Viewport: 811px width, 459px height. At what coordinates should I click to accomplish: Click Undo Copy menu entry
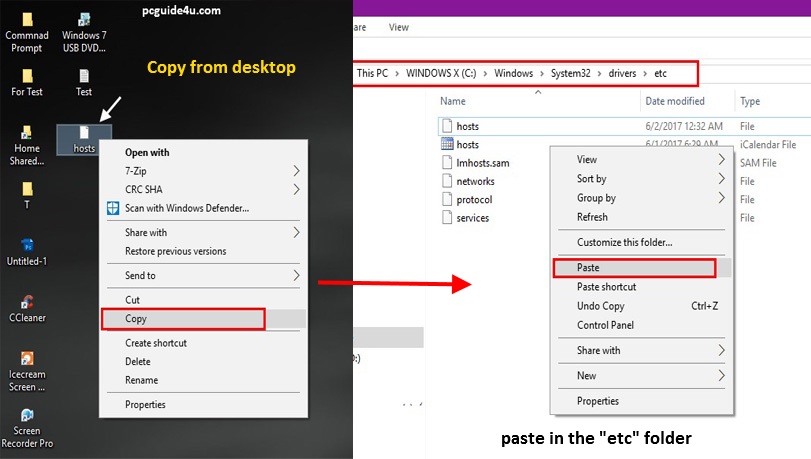click(601, 306)
